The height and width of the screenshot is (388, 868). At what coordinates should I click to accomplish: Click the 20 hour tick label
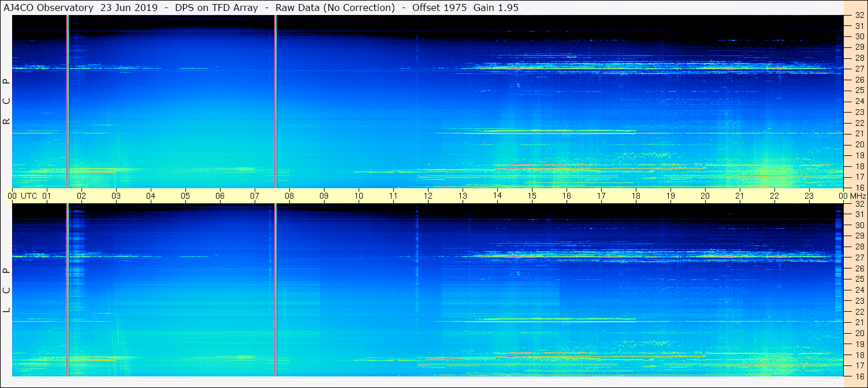pos(705,196)
